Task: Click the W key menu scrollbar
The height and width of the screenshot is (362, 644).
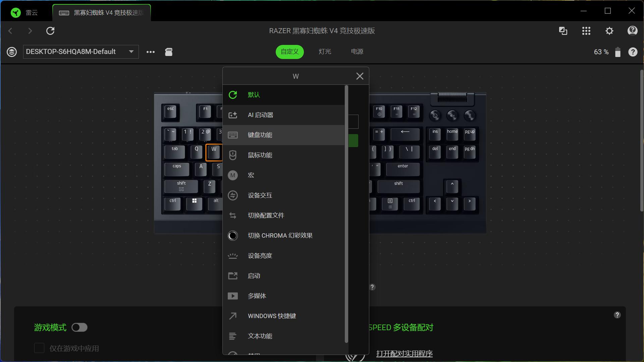Action: pyautogui.click(x=346, y=215)
